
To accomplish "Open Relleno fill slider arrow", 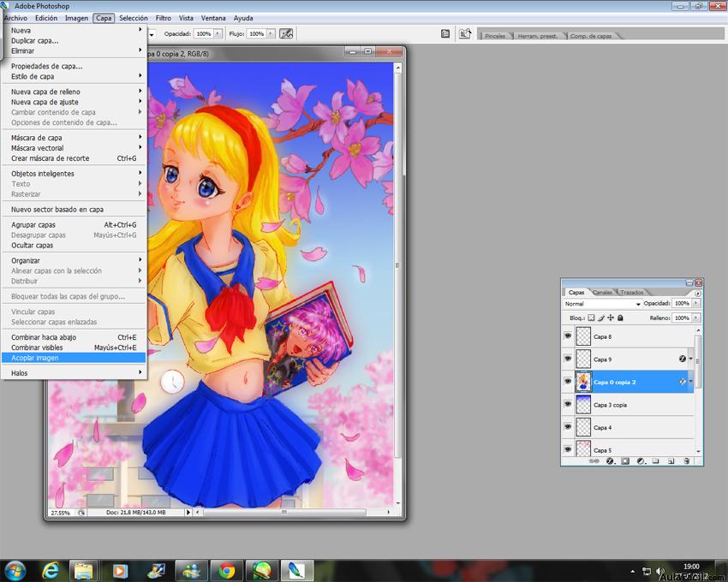I will tap(696, 318).
